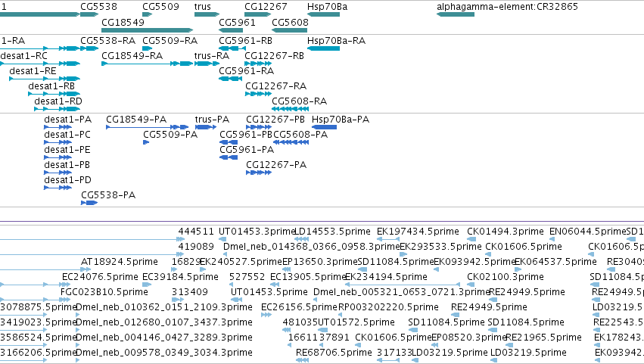Image resolution: width=644 pixels, height=364 pixels.
Task: Click protein desat1-PE label
Action: coord(67,150)
